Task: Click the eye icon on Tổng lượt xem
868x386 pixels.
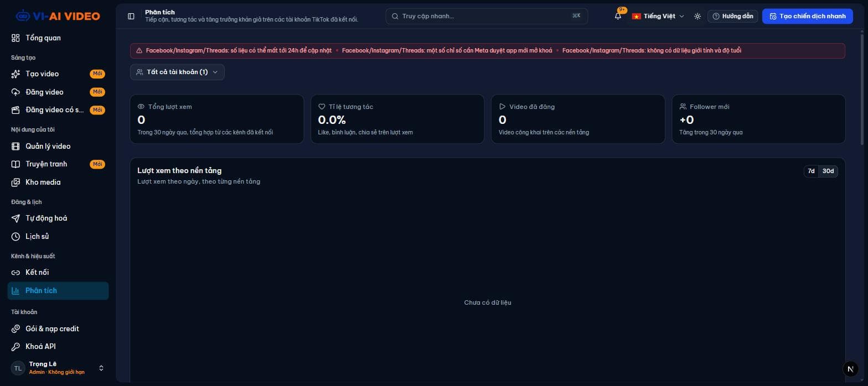Action: tap(141, 107)
